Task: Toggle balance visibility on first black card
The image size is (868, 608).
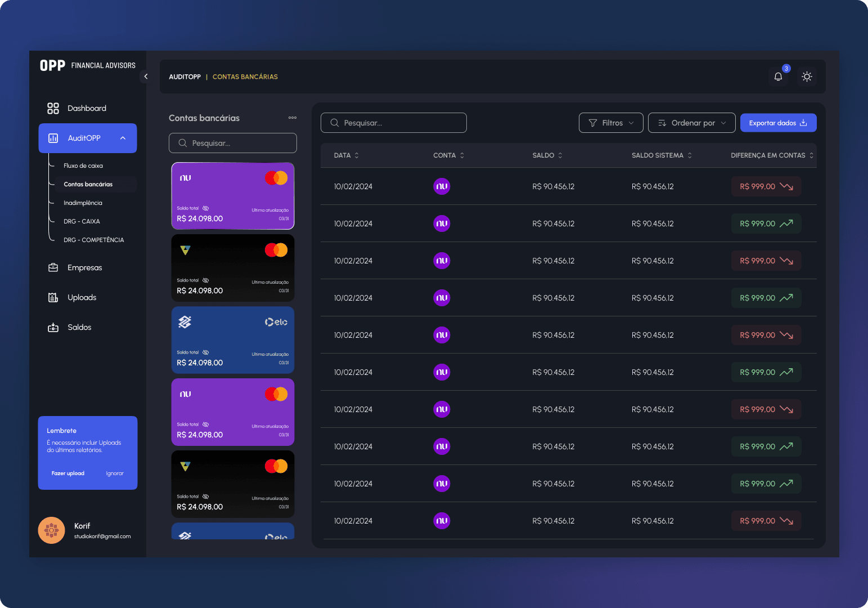Action: pos(205,280)
